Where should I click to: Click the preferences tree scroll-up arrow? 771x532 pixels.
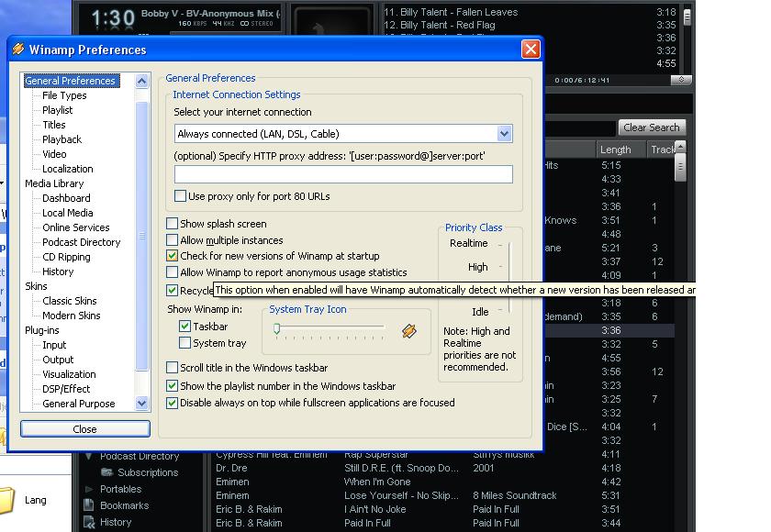pyautogui.click(x=141, y=81)
